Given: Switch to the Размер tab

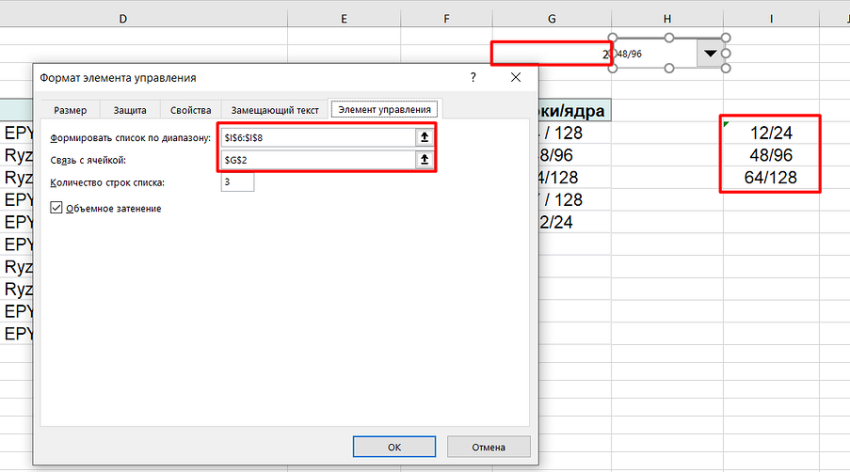Looking at the screenshot, I should coord(70,110).
